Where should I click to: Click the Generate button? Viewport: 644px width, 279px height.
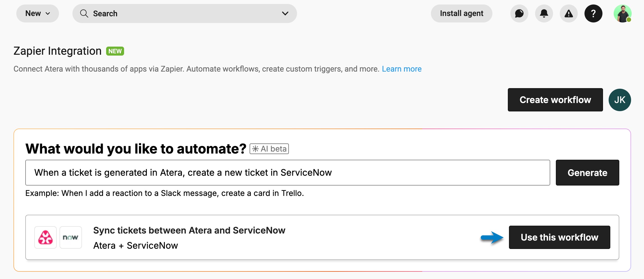click(x=587, y=173)
